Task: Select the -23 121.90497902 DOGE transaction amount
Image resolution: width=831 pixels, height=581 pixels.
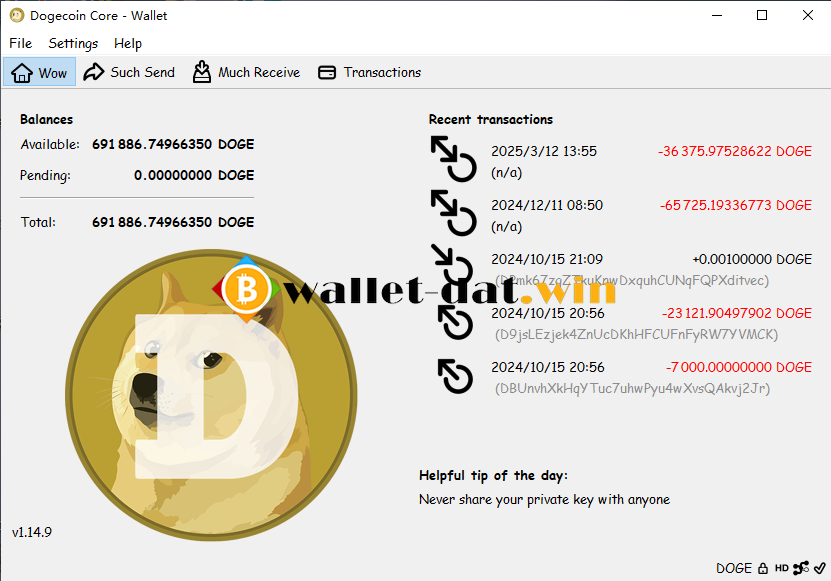Action: (x=737, y=313)
